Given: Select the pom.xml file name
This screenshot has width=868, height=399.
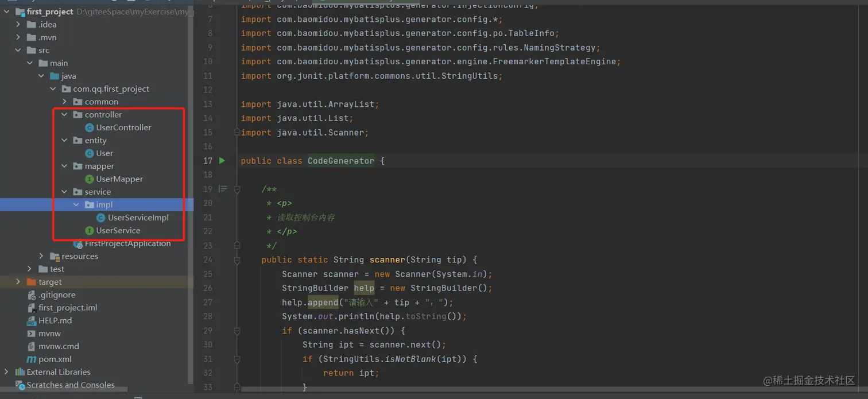Looking at the screenshot, I should point(55,359).
